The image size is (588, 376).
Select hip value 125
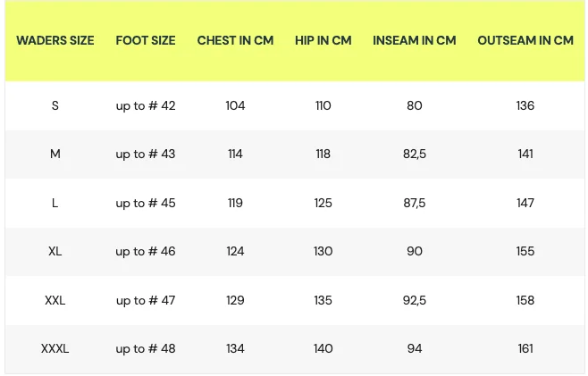[323, 204]
